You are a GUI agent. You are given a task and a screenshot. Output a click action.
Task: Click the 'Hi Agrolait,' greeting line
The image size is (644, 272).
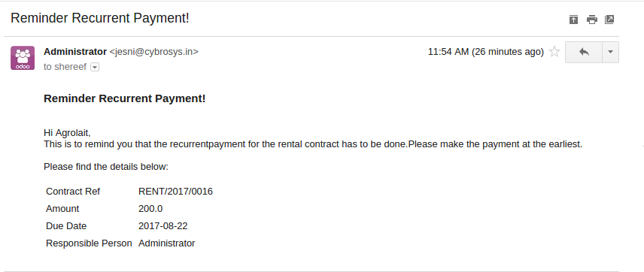(67, 133)
